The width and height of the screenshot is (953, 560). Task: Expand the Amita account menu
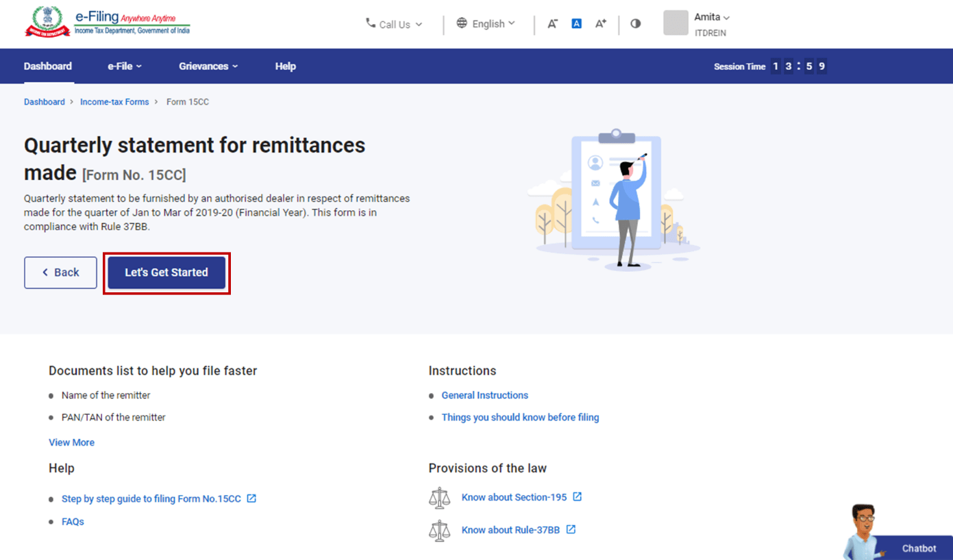point(712,17)
